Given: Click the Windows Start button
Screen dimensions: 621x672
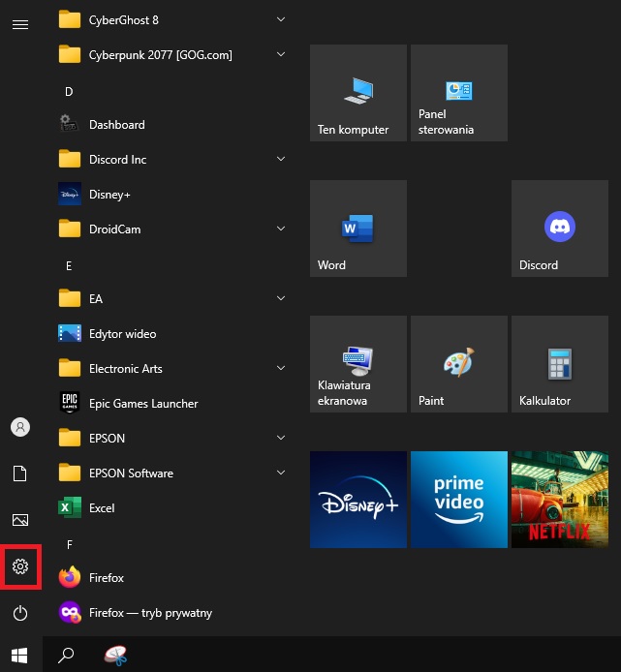Looking at the screenshot, I should 20,655.
